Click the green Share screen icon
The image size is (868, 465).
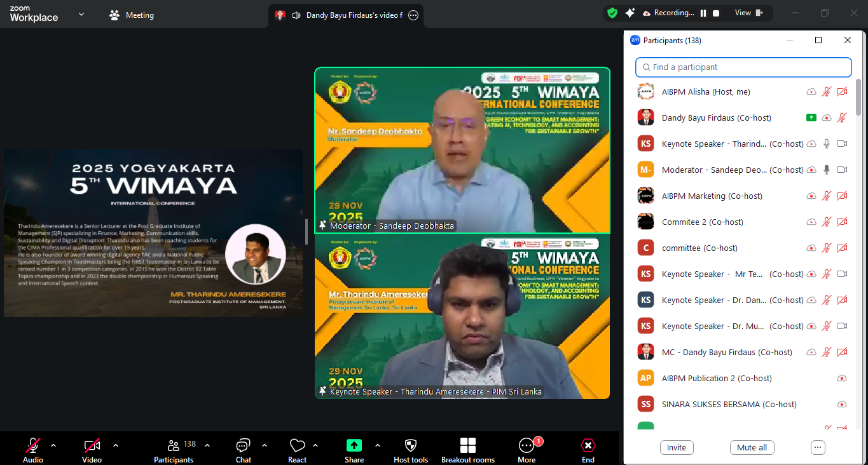click(354, 445)
